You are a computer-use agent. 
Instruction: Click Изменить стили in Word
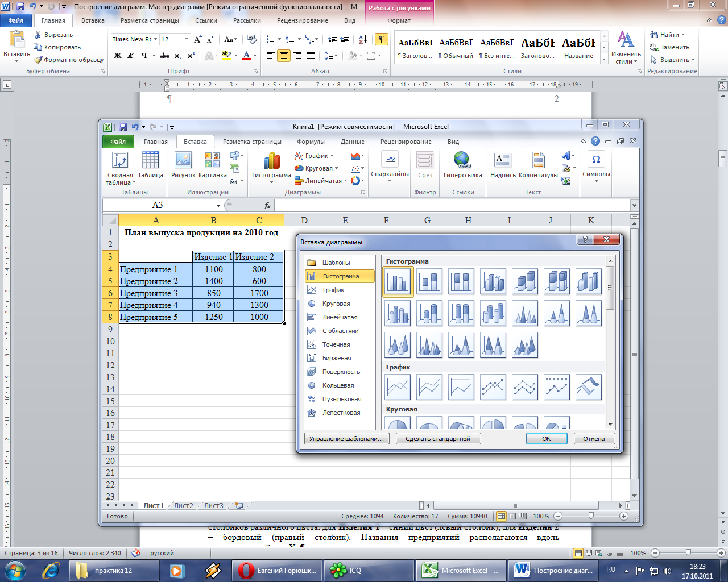[626, 48]
